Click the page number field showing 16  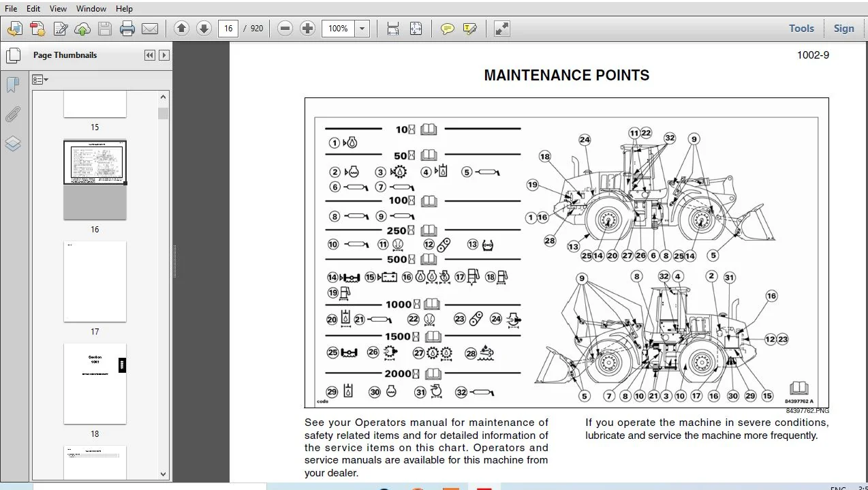228,29
